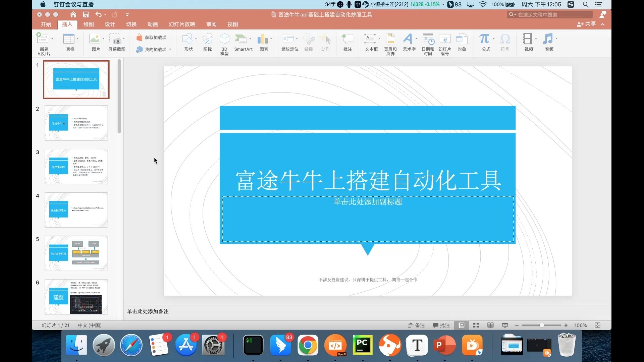644x362 pixels.
Task: Expand the Shapes (形状) dropdown arrow
Action: click(x=196, y=39)
